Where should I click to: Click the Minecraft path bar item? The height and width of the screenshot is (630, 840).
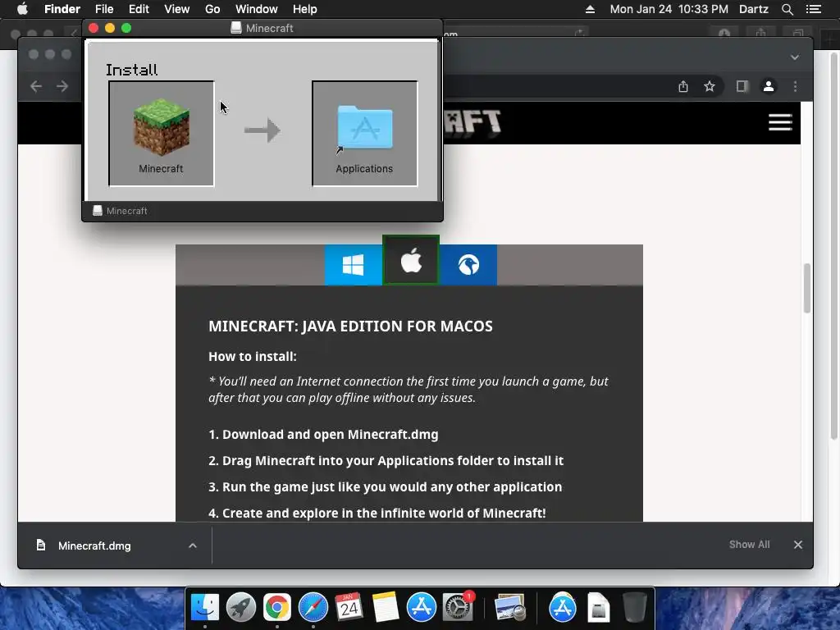(x=120, y=211)
